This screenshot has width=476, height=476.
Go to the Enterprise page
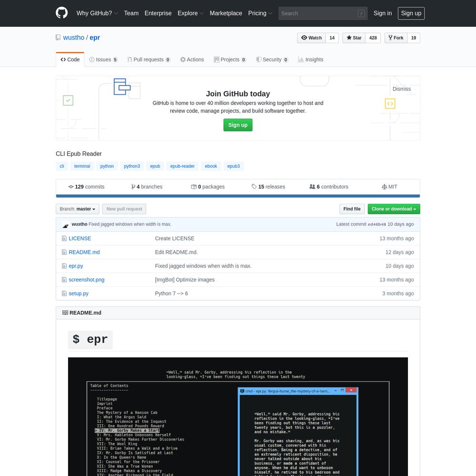click(x=158, y=13)
